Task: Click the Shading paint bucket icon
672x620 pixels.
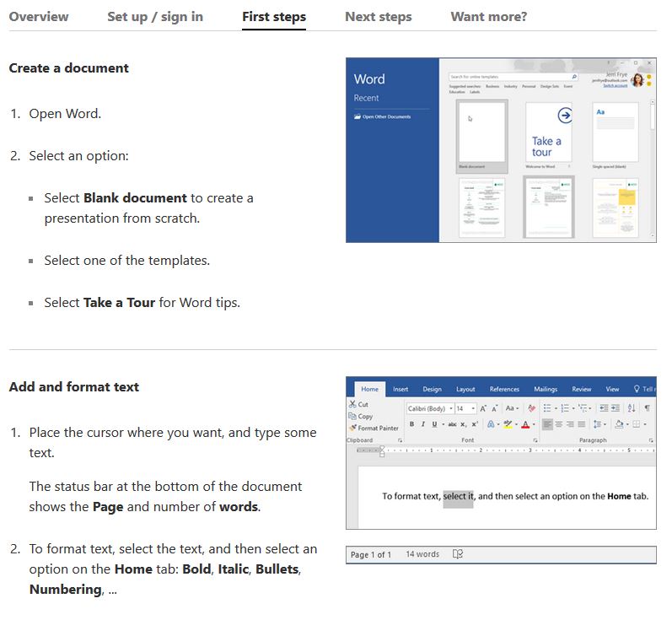Action: click(619, 424)
